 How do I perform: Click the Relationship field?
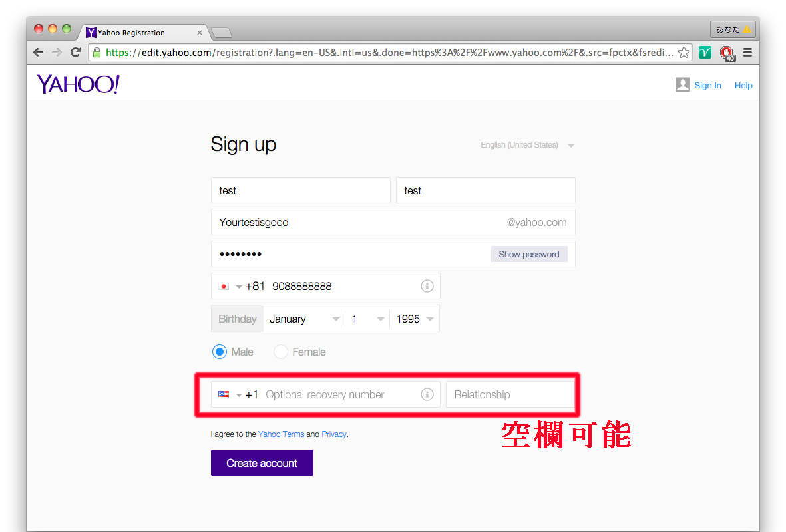point(510,394)
